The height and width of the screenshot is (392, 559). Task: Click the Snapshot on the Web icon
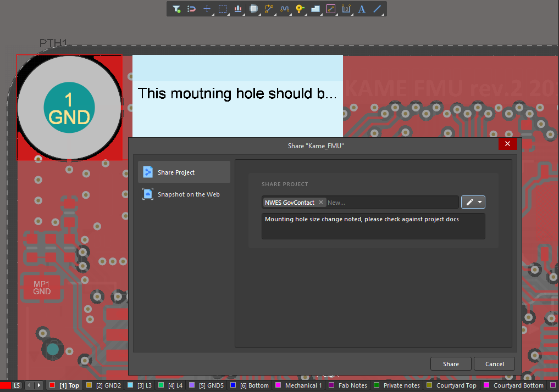(148, 194)
